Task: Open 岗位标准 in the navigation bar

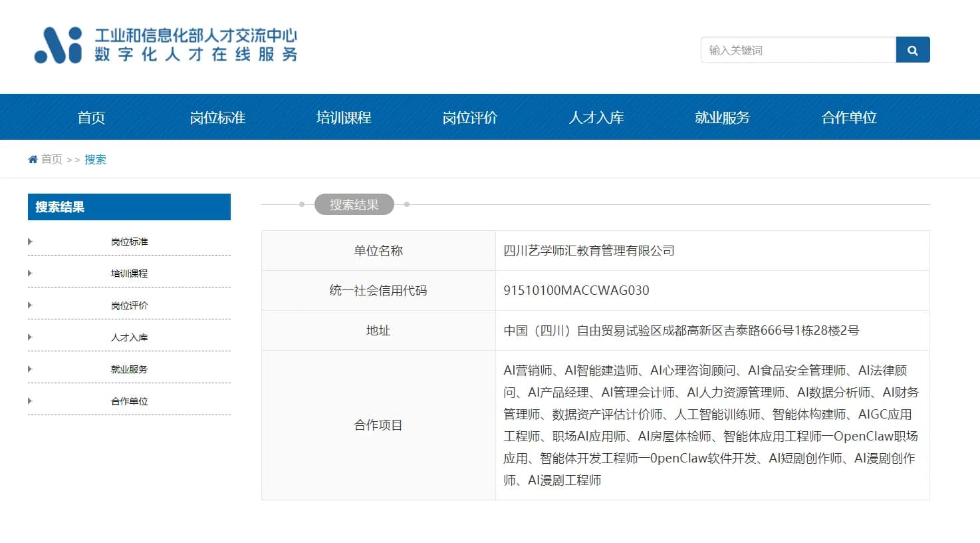Action: tap(217, 117)
